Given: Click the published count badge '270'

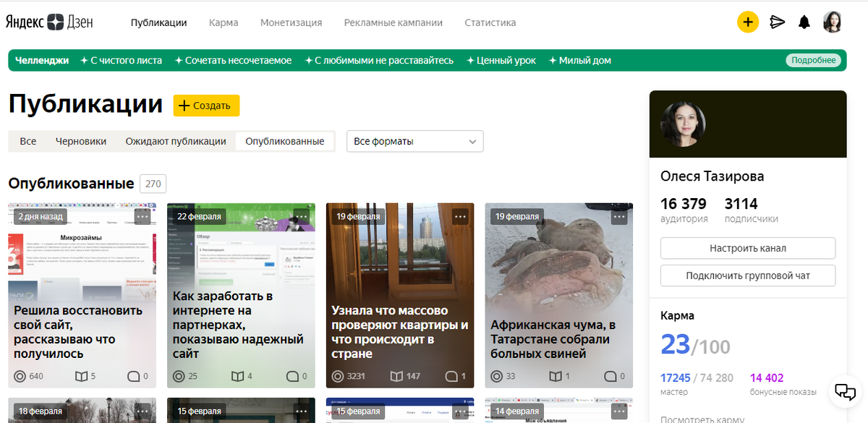Looking at the screenshot, I should [x=153, y=184].
